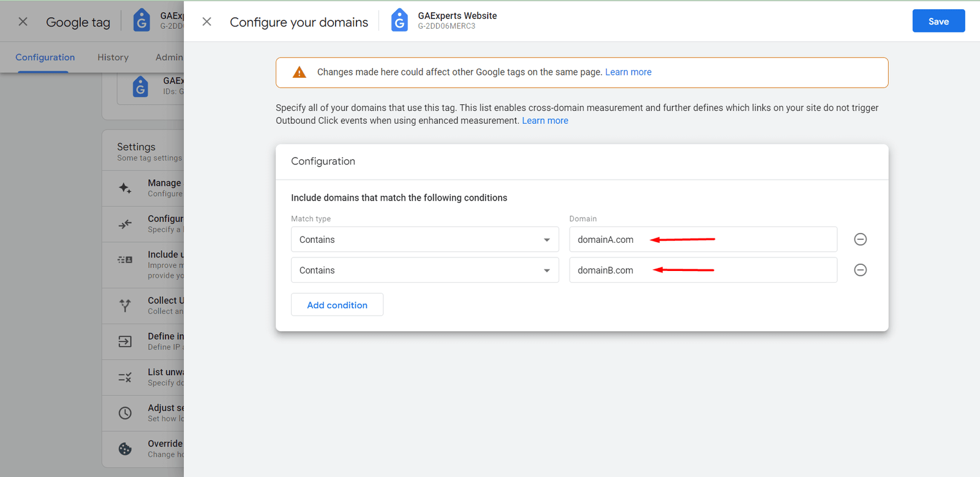Select the Collect Universal Analytics events branch icon
This screenshot has width=980, height=477.
coord(124,305)
